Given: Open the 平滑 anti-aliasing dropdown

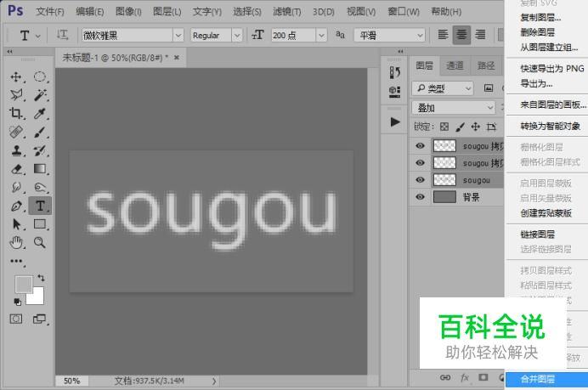Looking at the screenshot, I should pos(390,35).
